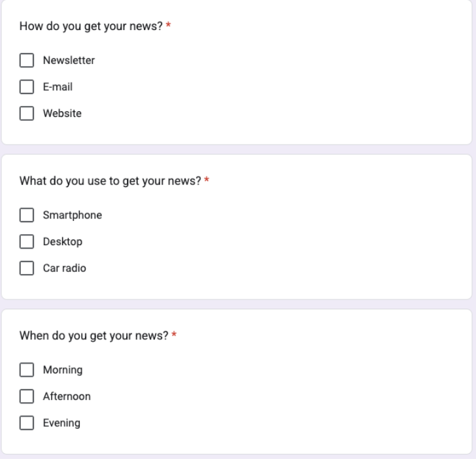Viewport: 476px width, 459px height.
Task: Click 'When do you get your news?' question title
Action: click(x=93, y=336)
